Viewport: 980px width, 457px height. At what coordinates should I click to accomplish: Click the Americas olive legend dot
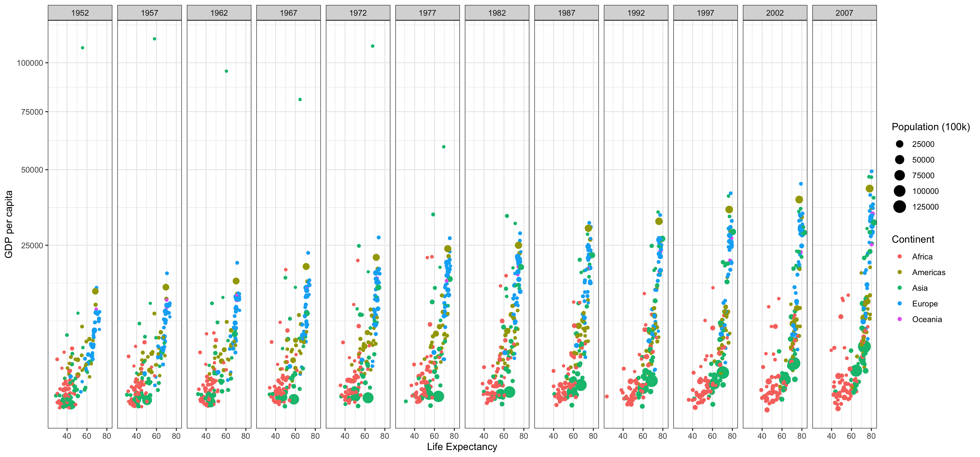[900, 272]
